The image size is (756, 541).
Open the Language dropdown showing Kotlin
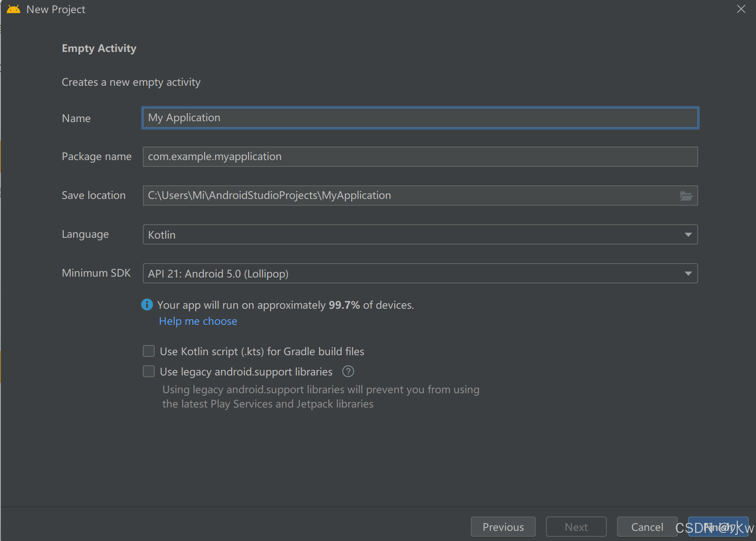point(420,234)
